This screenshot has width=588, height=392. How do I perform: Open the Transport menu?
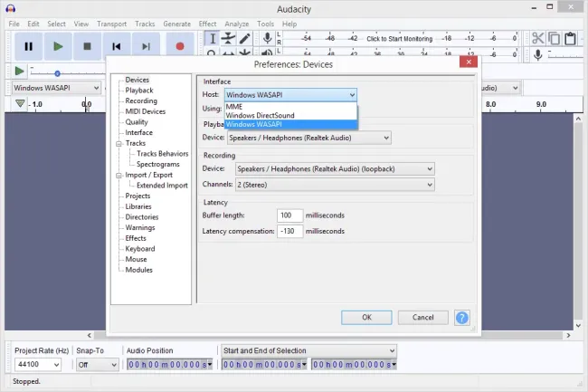[x=112, y=24]
